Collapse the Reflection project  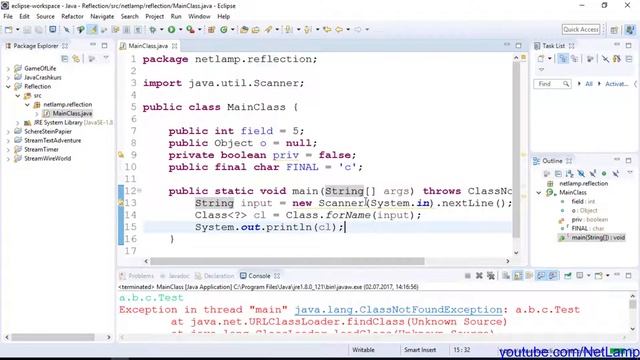click(x=8, y=87)
